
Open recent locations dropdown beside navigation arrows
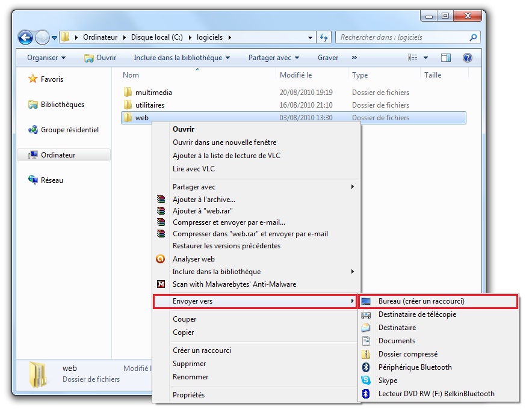pos(54,38)
